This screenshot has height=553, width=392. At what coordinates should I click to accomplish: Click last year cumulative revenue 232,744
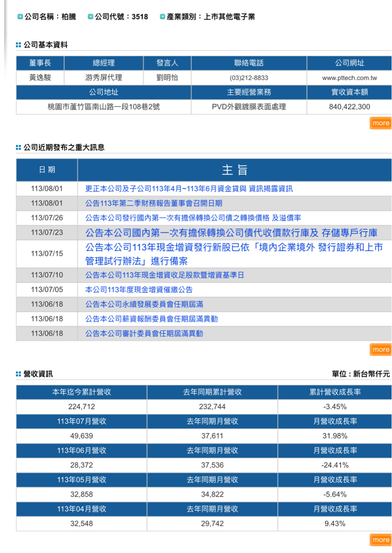[212, 407]
